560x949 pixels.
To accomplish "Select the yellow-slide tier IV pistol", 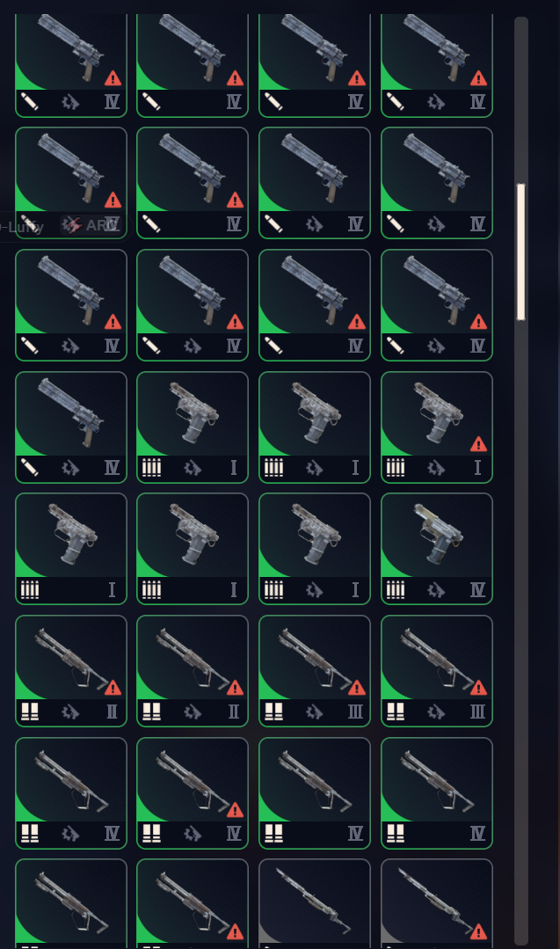I will click(x=437, y=548).
